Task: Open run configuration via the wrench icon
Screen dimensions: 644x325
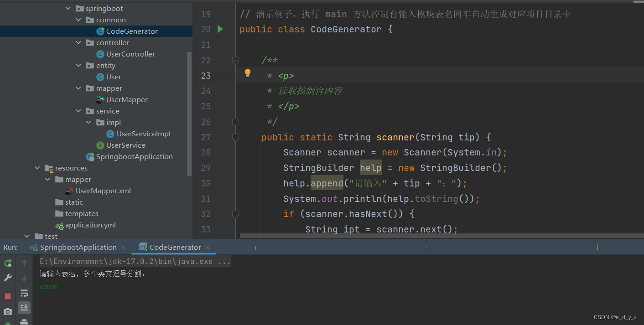Action: pyautogui.click(x=8, y=278)
